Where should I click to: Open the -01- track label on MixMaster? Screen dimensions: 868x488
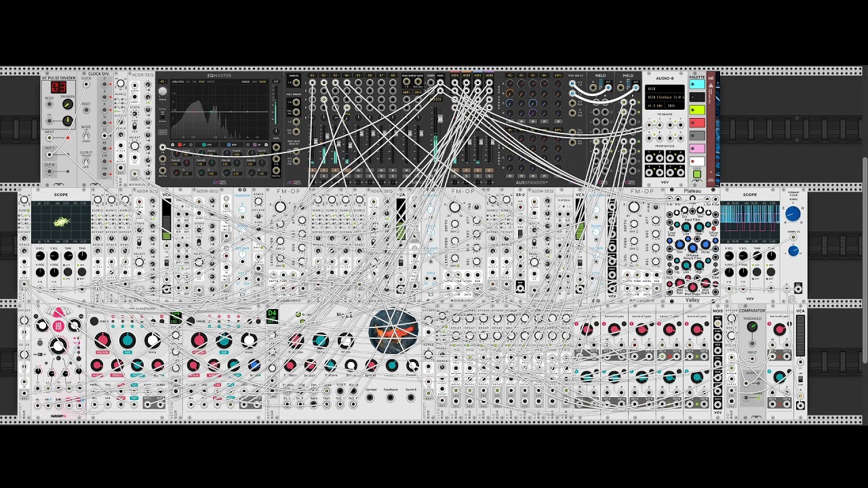click(x=312, y=75)
